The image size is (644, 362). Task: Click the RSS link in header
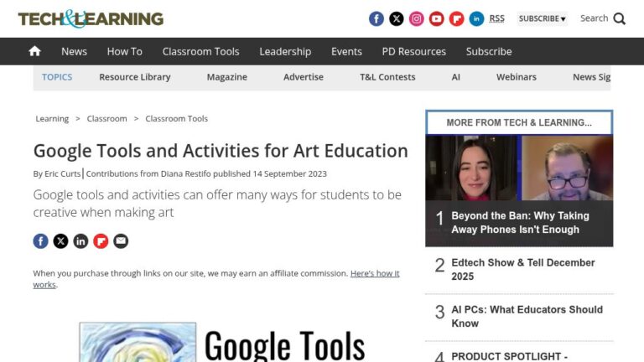coord(496,19)
